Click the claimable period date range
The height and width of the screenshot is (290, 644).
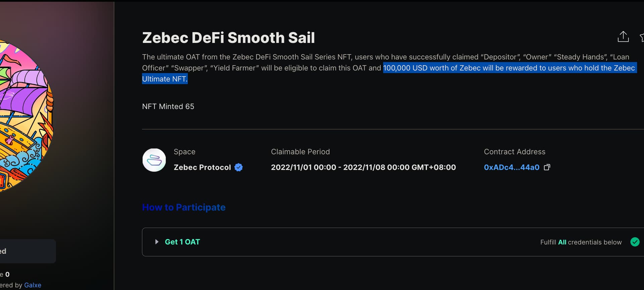pos(363,167)
